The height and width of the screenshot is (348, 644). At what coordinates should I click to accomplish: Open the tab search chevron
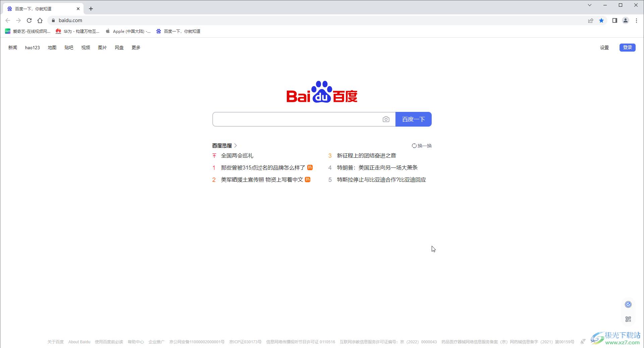pos(589,5)
